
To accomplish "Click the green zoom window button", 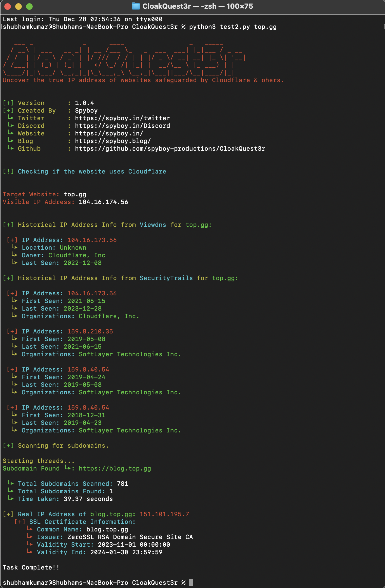I will pos(29,7).
